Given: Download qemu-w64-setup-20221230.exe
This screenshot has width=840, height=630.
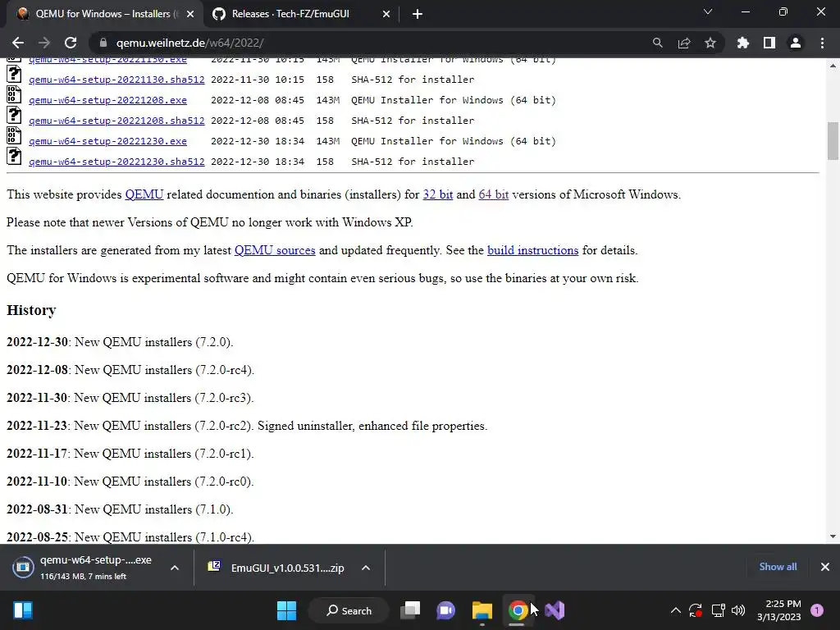Looking at the screenshot, I should click(107, 141).
